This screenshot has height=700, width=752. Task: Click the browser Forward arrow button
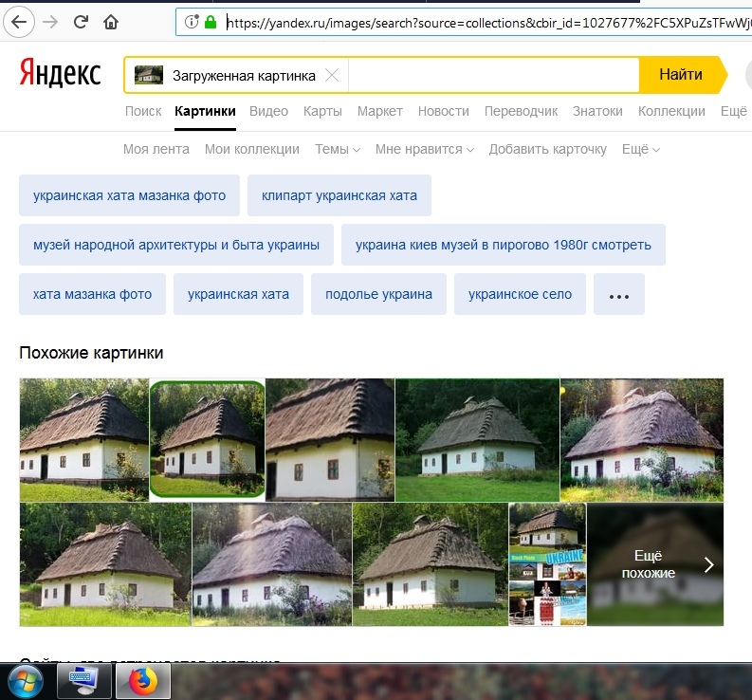coord(50,21)
